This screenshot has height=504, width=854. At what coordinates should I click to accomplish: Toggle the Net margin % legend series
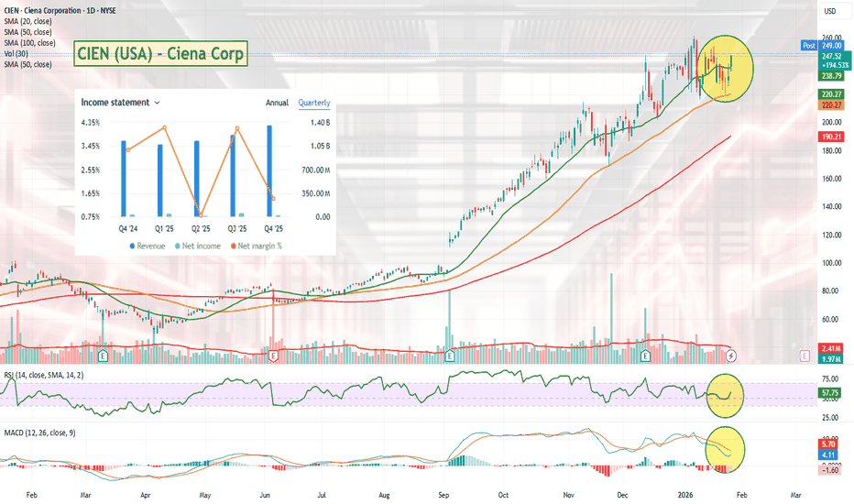click(x=257, y=247)
